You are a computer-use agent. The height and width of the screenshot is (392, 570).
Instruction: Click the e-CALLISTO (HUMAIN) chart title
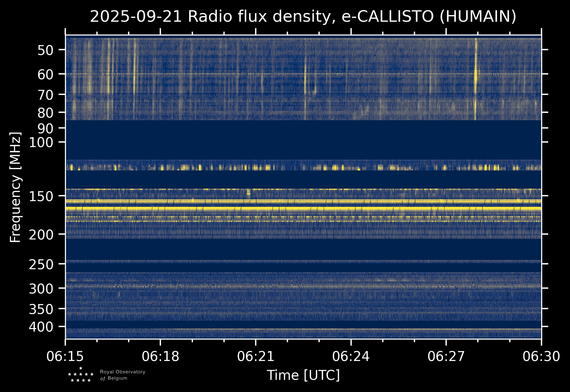[x=303, y=17]
